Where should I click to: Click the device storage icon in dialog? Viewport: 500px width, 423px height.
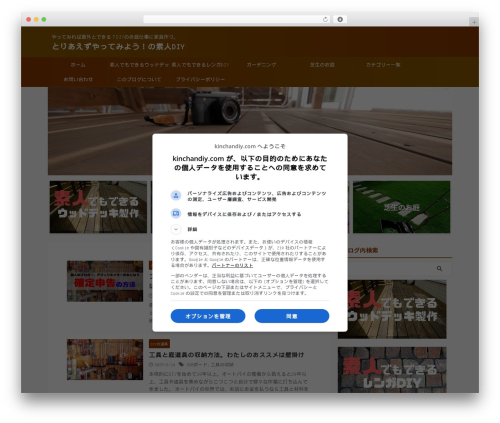coord(176,213)
